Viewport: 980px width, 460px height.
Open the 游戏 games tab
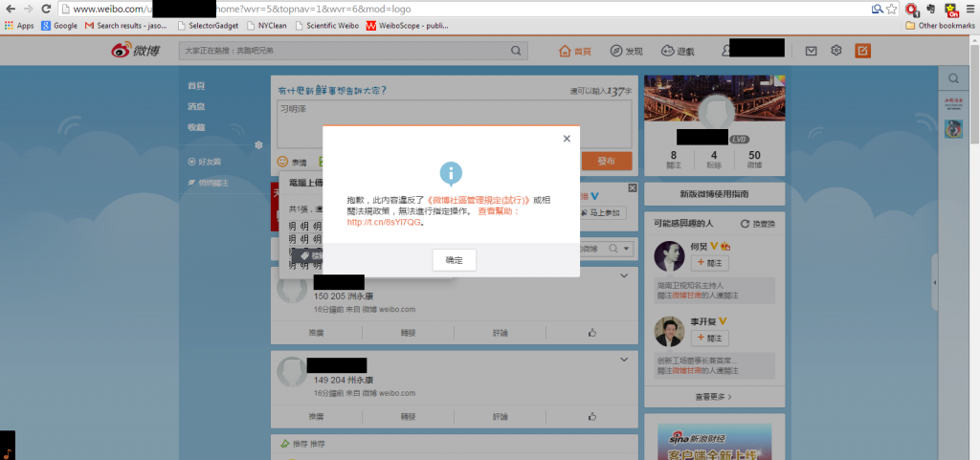(x=679, y=50)
